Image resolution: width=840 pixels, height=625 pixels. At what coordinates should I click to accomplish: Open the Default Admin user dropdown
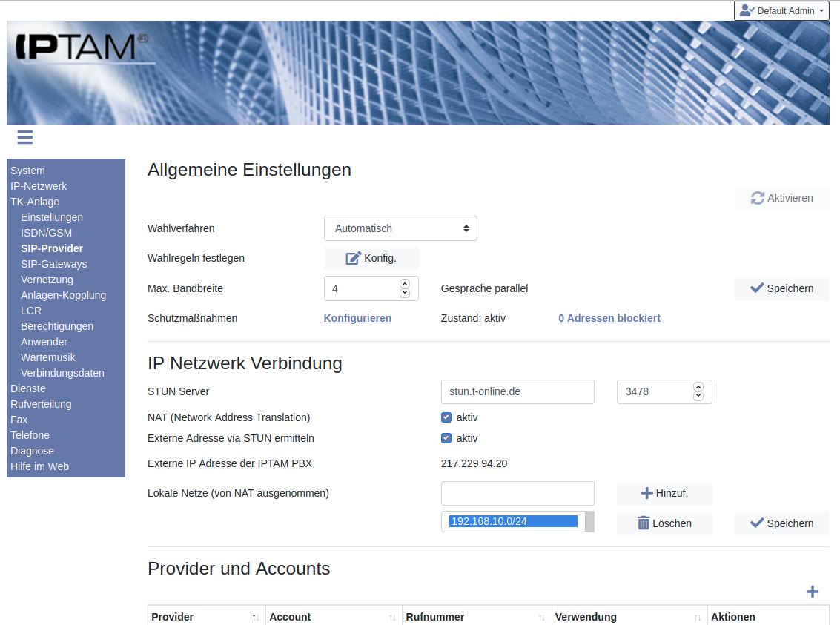(781, 11)
